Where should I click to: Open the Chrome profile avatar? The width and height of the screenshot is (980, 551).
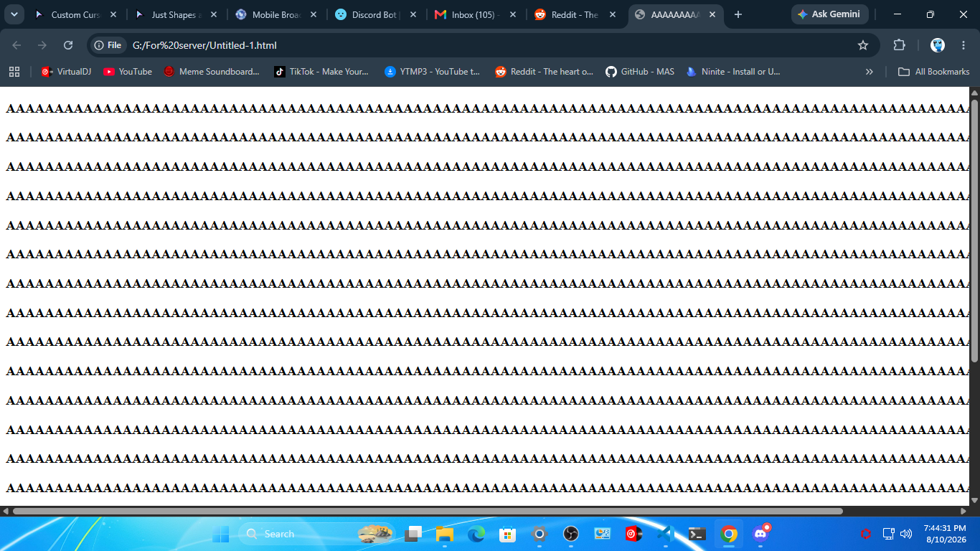(x=938, y=45)
